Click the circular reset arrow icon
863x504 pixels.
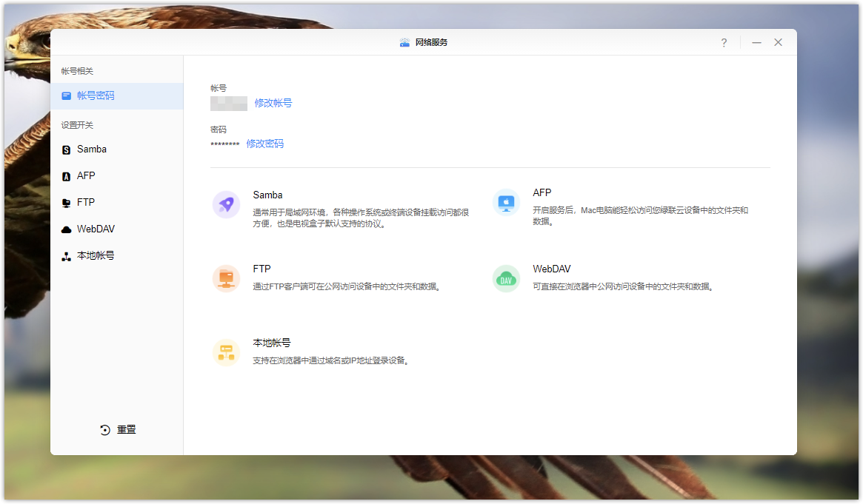[x=105, y=430]
